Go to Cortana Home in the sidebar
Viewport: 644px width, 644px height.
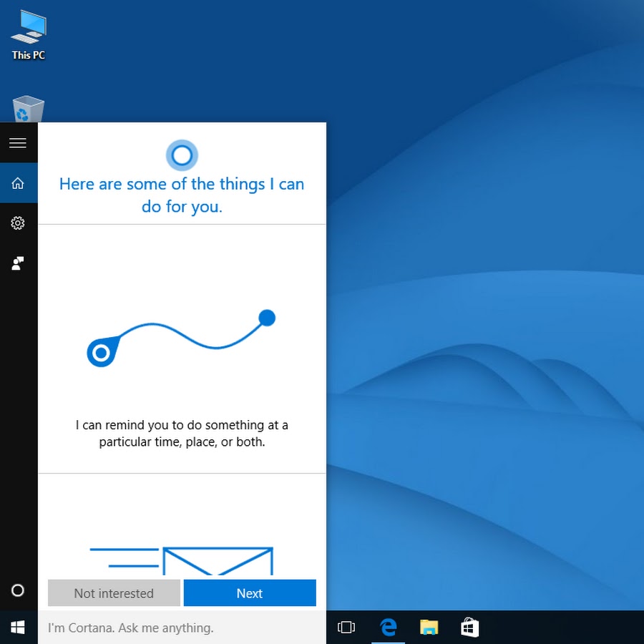pyautogui.click(x=18, y=184)
